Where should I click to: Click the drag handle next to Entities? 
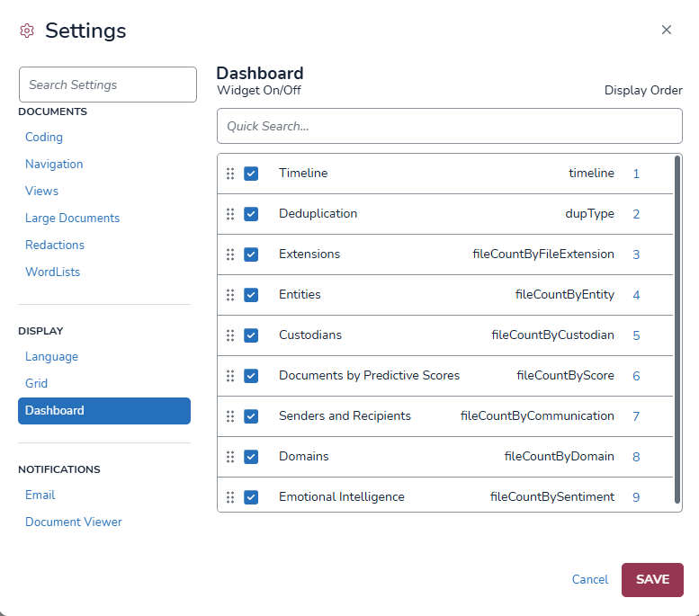(x=230, y=295)
